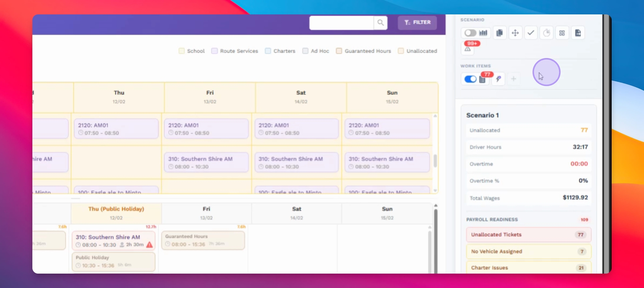The width and height of the screenshot is (644, 288).
Task: Select Saturday's unallocated 310: Southern Shire AM card
Action: tap(297, 162)
